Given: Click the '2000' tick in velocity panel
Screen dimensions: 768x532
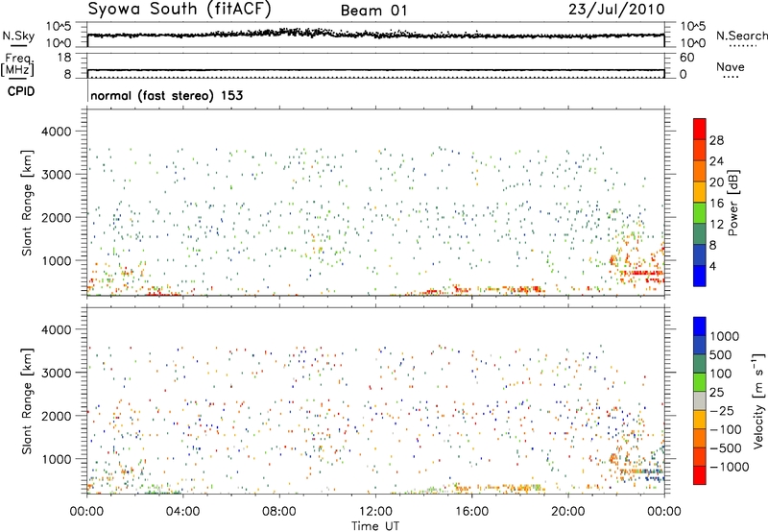Looking at the screenshot, I should click(x=56, y=416).
